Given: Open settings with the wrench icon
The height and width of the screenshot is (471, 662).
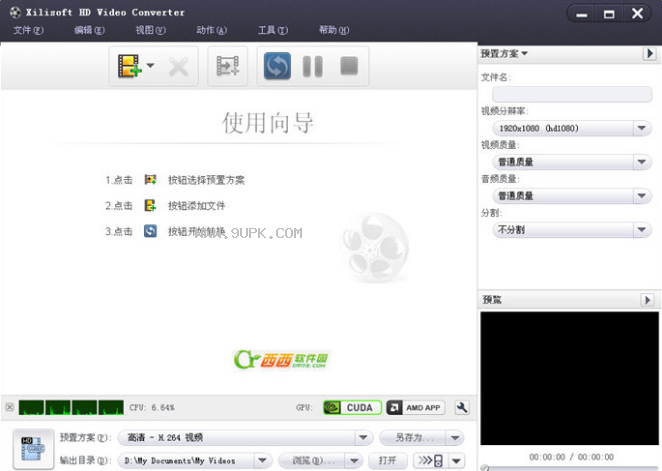Looking at the screenshot, I should [462, 408].
